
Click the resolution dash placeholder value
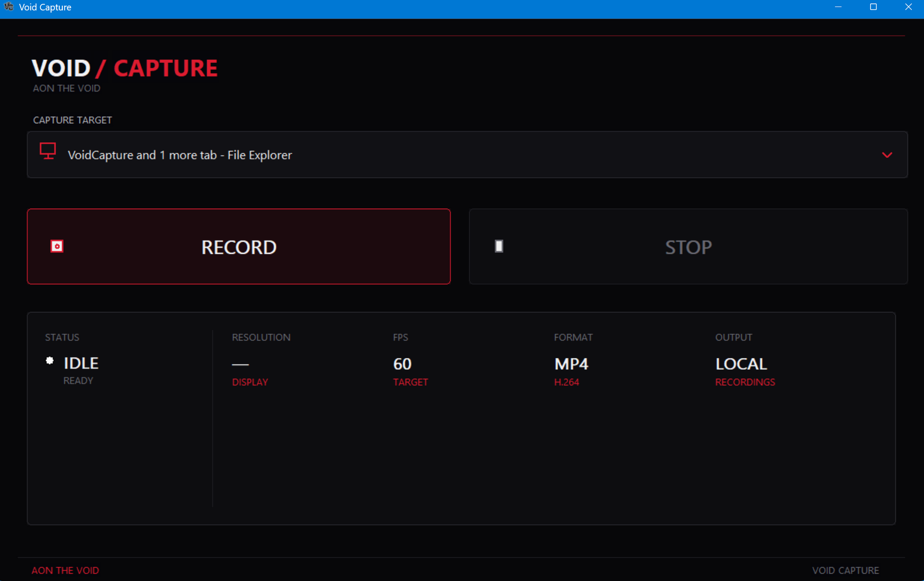point(240,365)
